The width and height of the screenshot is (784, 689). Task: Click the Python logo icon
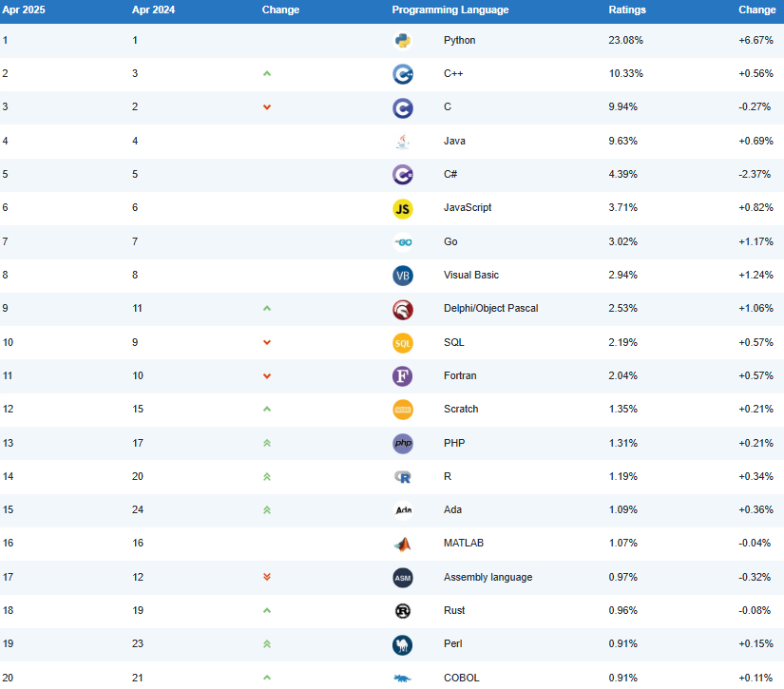pos(402,41)
